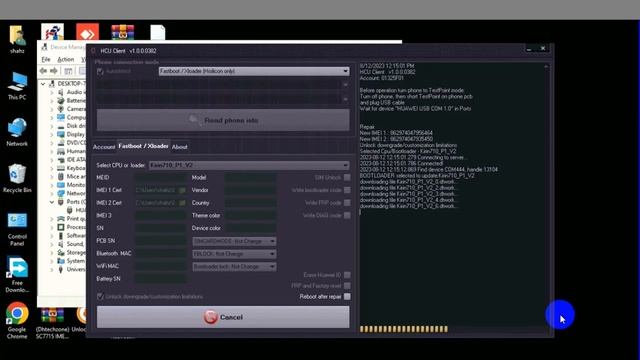Open Device Manager's File menu
This screenshot has width=640, height=360.
(46, 60)
